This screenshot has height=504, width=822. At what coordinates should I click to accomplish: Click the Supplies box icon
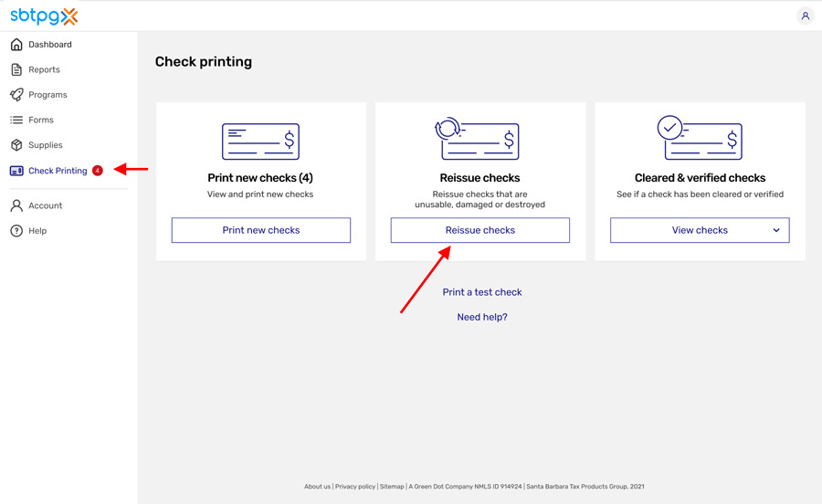(x=16, y=145)
